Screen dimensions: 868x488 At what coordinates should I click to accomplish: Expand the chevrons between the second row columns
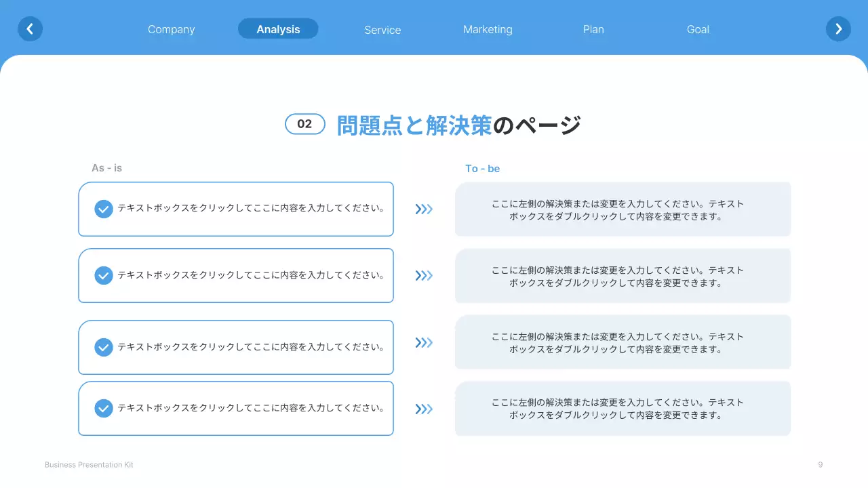424,275
